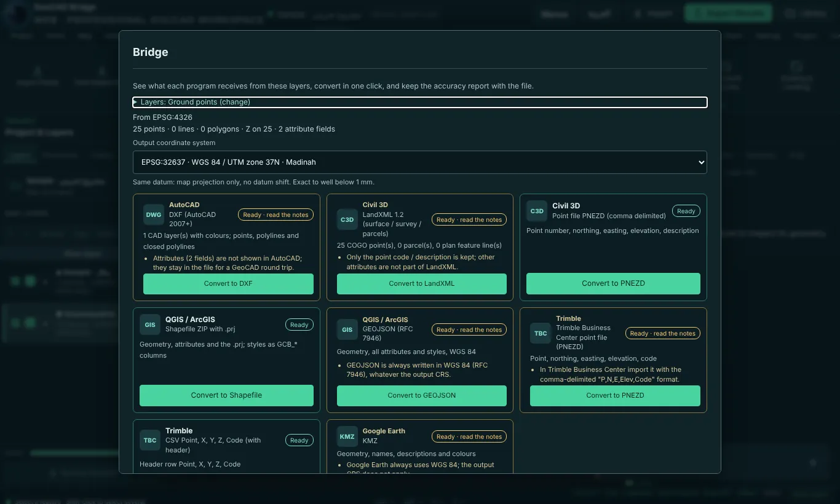The width and height of the screenshot is (840, 504).
Task: Click the "Ready" badge on the Civil 3D PNEZD card
Action: pos(686,211)
